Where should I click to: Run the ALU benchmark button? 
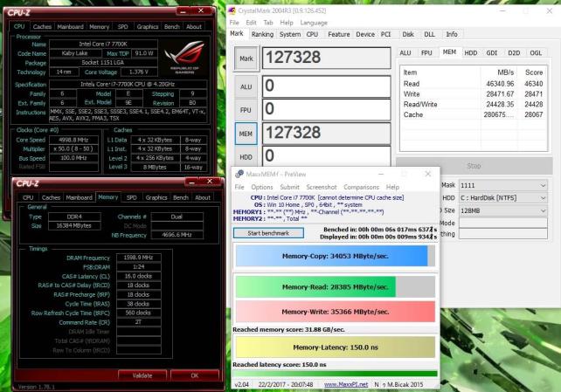246,86
